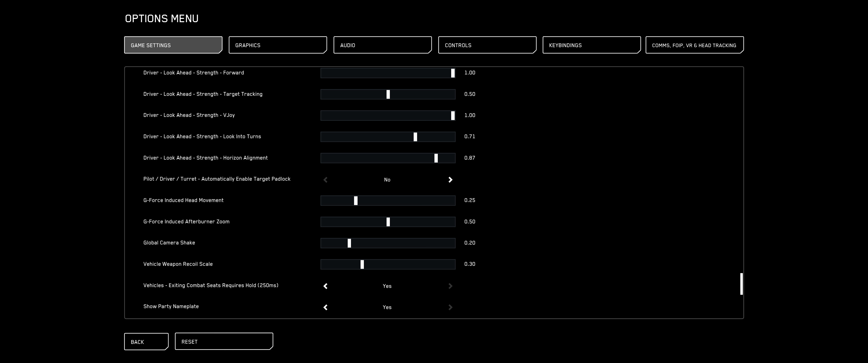Switch to the Audio tab
Viewport: 868px width, 363px height.
point(383,45)
